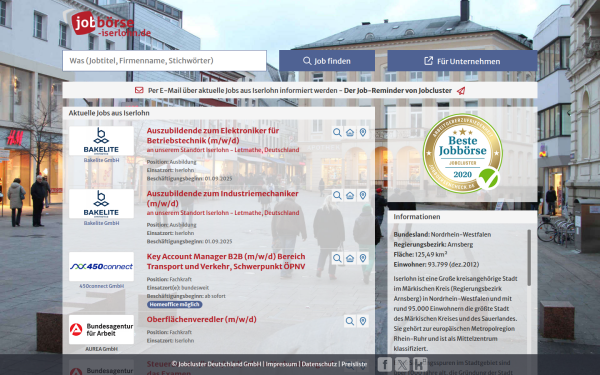Image resolution: width=600 pixels, height=375 pixels.
Task: Click magnifier icon for the Elektroniker job
Action: pyautogui.click(x=337, y=132)
